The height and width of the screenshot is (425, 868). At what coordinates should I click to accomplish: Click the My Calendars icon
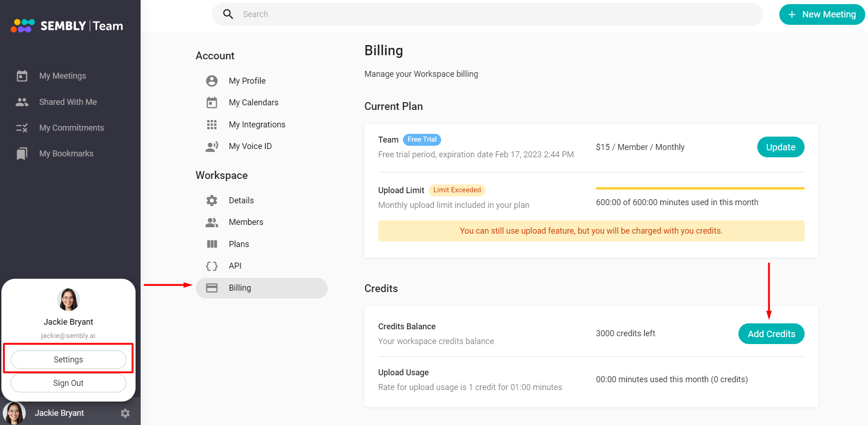tap(212, 103)
